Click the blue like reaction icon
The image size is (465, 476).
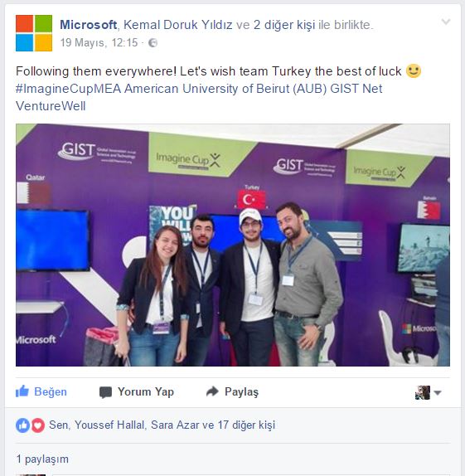(x=22, y=425)
